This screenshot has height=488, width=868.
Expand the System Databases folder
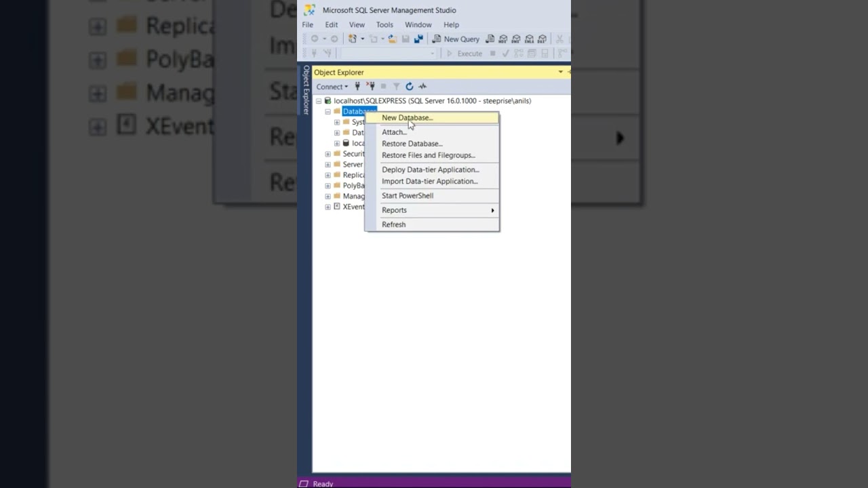click(337, 123)
